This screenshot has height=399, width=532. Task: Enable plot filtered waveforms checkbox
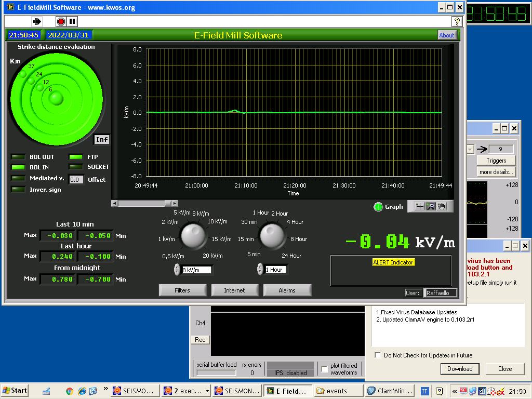pos(325,369)
